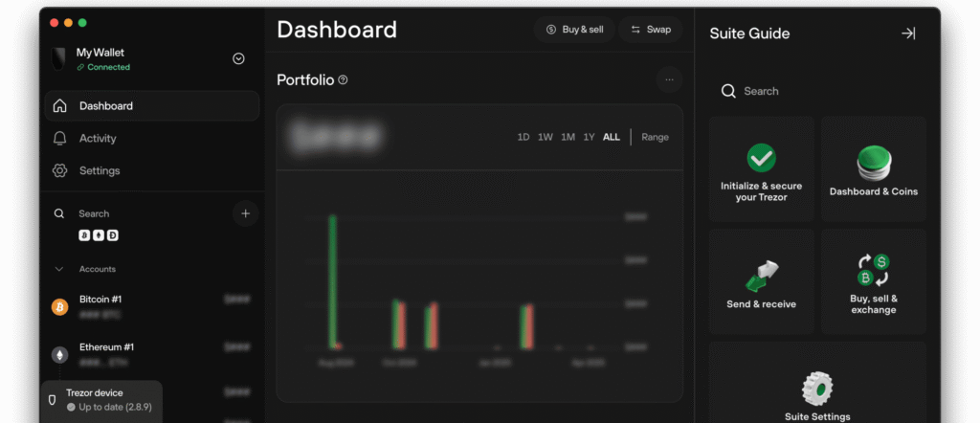Image resolution: width=980 pixels, height=423 pixels.
Task: Select the 1Y graph range
Action: coord(589,137)
